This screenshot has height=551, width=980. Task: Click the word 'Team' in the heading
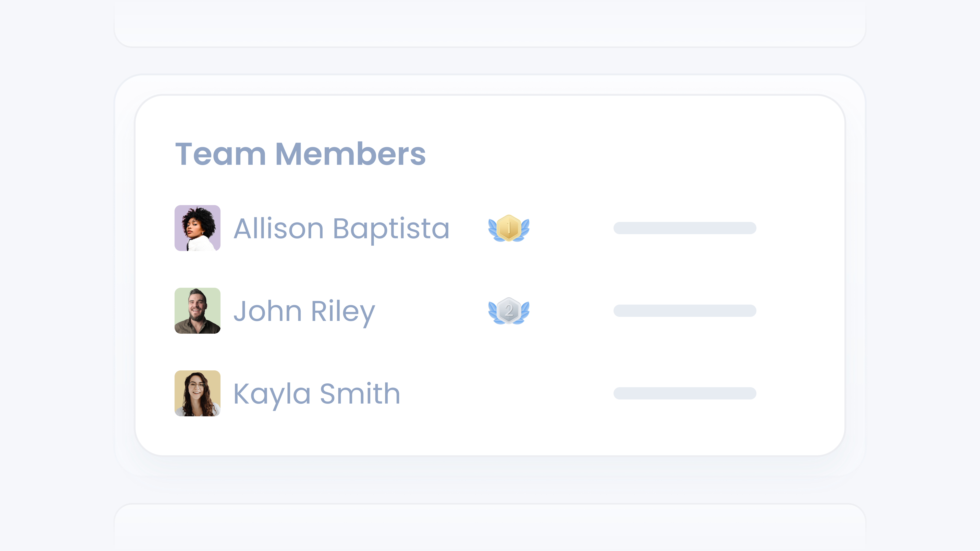pos(220,154)
